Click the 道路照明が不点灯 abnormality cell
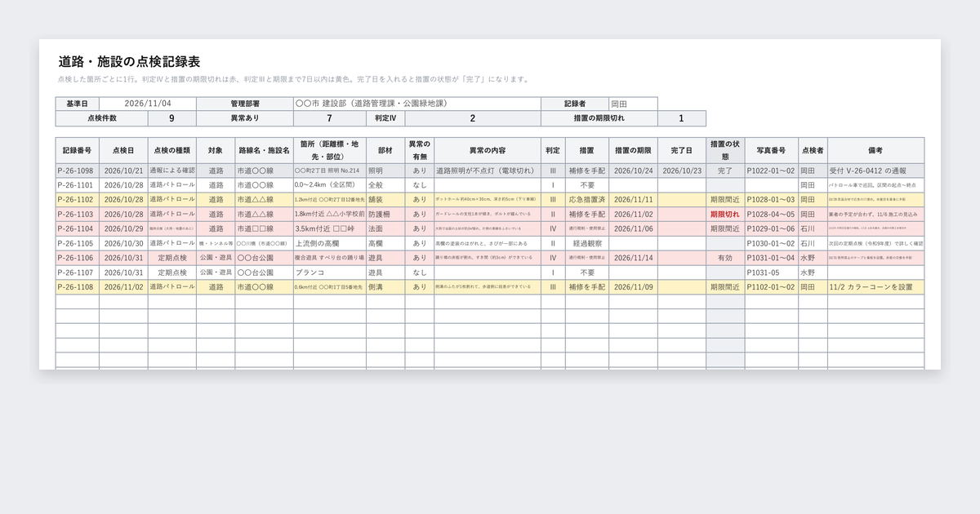The width and height of the screenshot is (980, 514). (488, 171)
